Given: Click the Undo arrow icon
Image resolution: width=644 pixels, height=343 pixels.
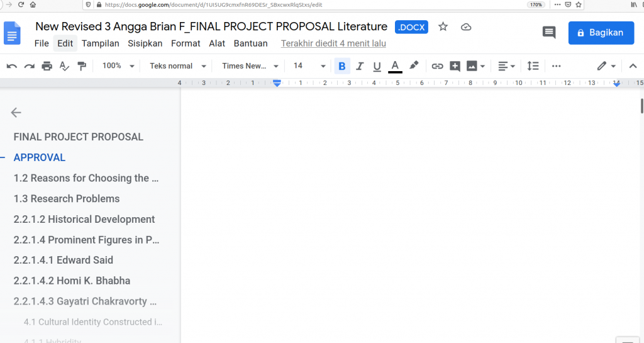Looking at the screenshot, I should click(11, 66).
